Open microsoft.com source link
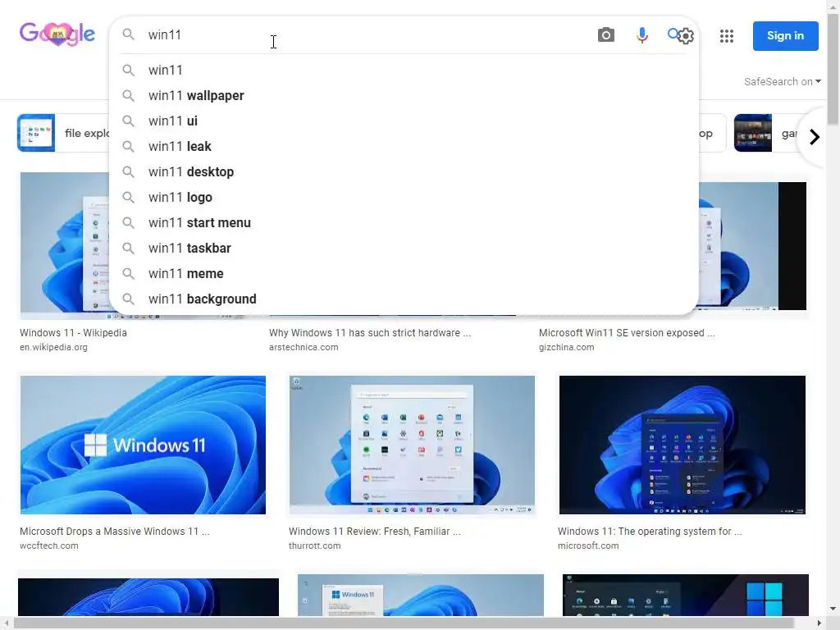This screenshot has height=630, width=840. 588,546
